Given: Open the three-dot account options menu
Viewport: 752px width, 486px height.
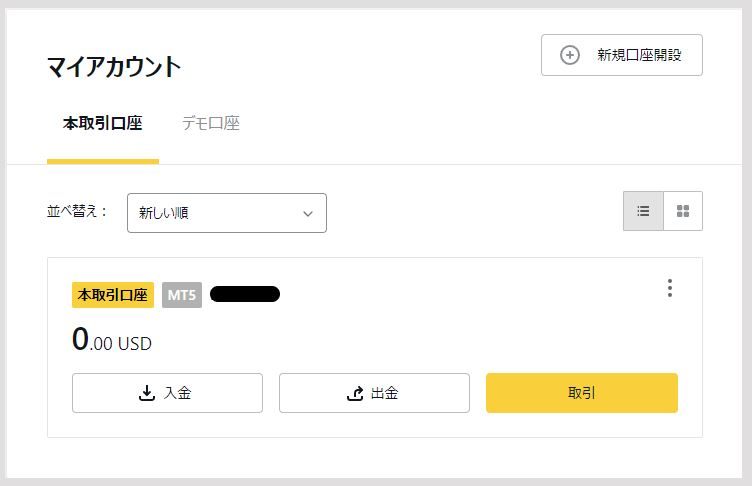Looking at the screenshot, I should coord(670,288).
